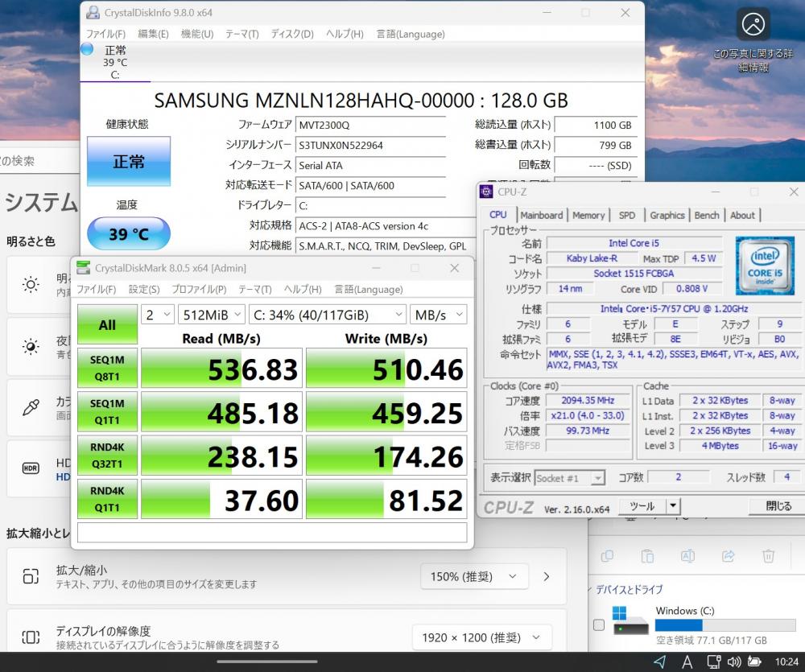Click the 閉じる button in CPU-Z

click(x=778, y=506)
